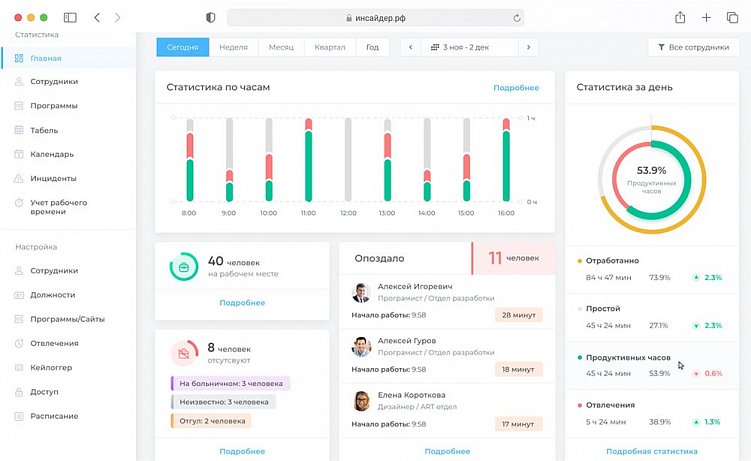Go back with browser back arrow
This screenshot has width=751, height=461.
coord(97,18)
